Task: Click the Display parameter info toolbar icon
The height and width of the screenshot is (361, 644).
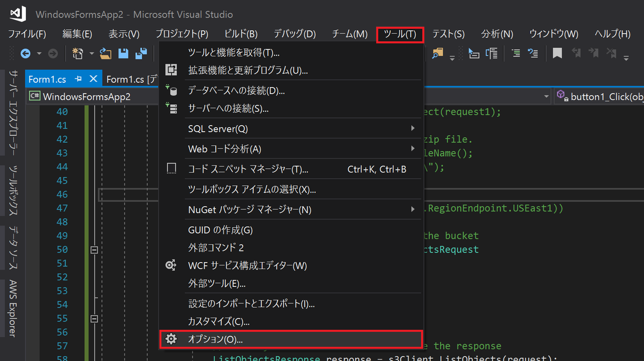Action: (x=492, y=53)
